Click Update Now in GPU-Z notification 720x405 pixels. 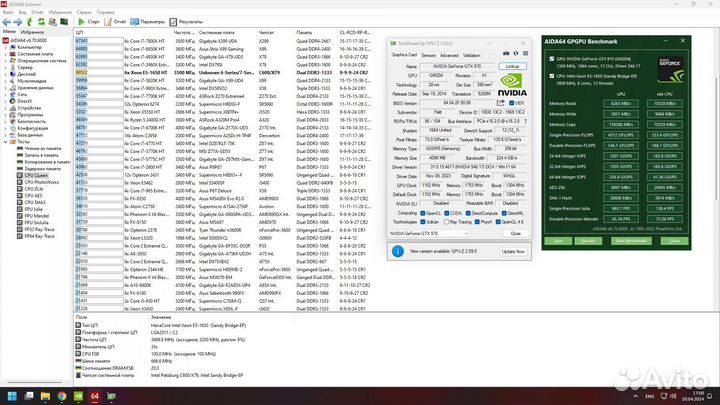513,252
